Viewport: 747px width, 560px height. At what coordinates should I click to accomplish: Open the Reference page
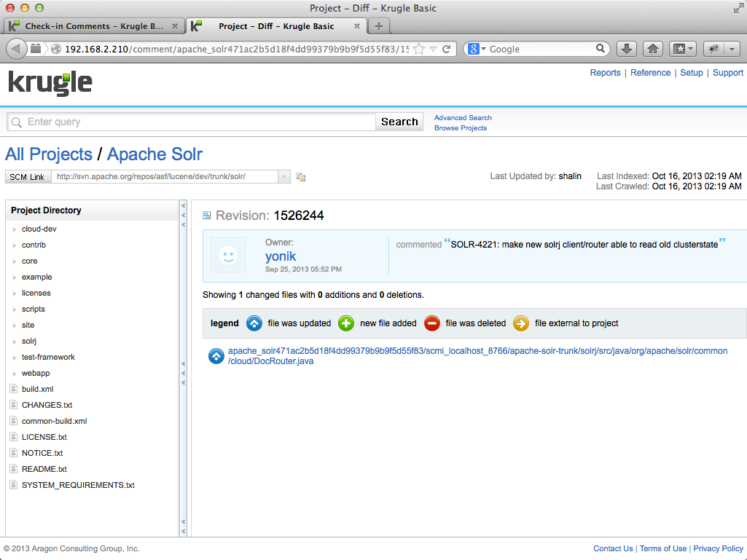coord(650,72)
